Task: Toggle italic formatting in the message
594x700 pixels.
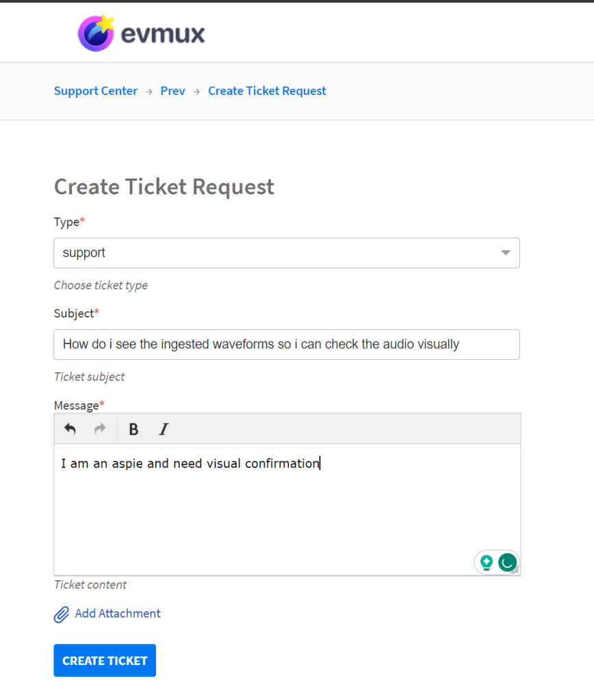Action: pos(164,430)
